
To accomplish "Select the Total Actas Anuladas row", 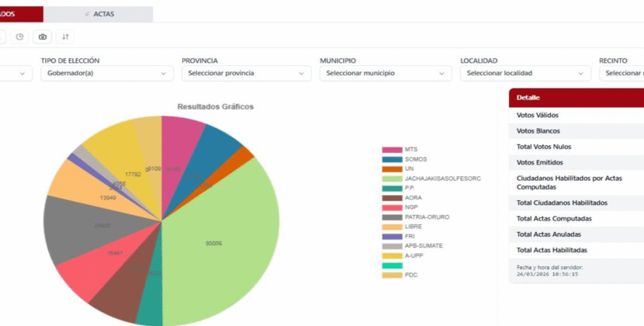I will click(576, 234).
